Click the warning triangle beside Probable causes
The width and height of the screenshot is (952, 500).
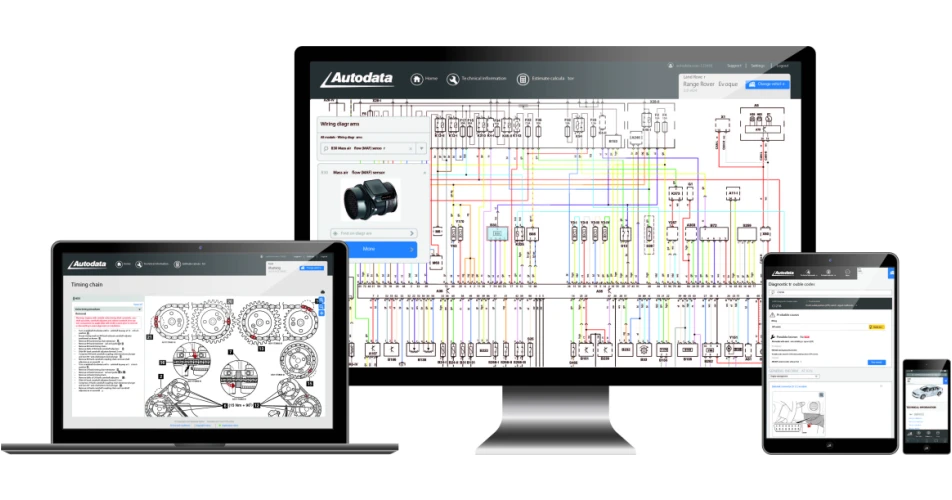772,316
